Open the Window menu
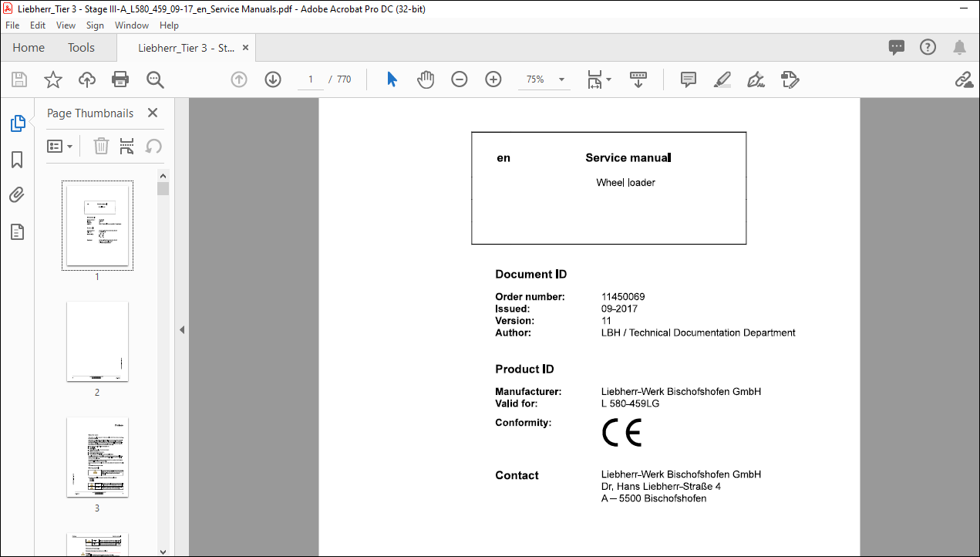 pyautogui.click(x=132, y=25)
